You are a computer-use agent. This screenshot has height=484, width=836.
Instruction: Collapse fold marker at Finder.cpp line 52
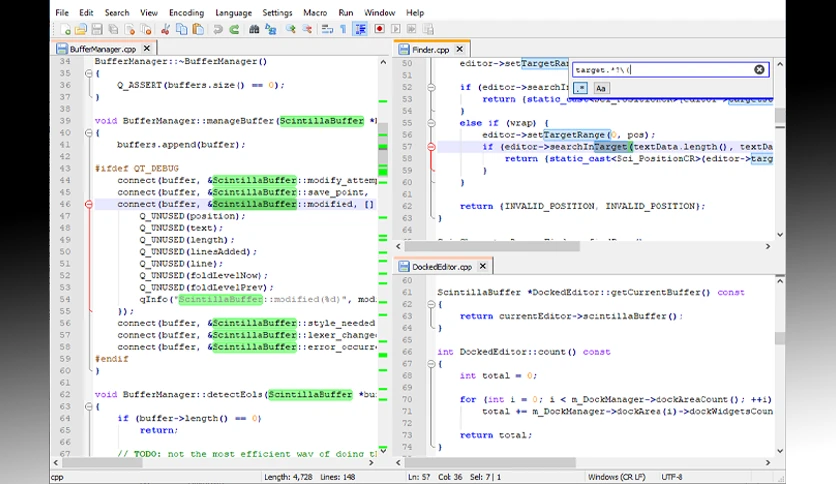431,87
